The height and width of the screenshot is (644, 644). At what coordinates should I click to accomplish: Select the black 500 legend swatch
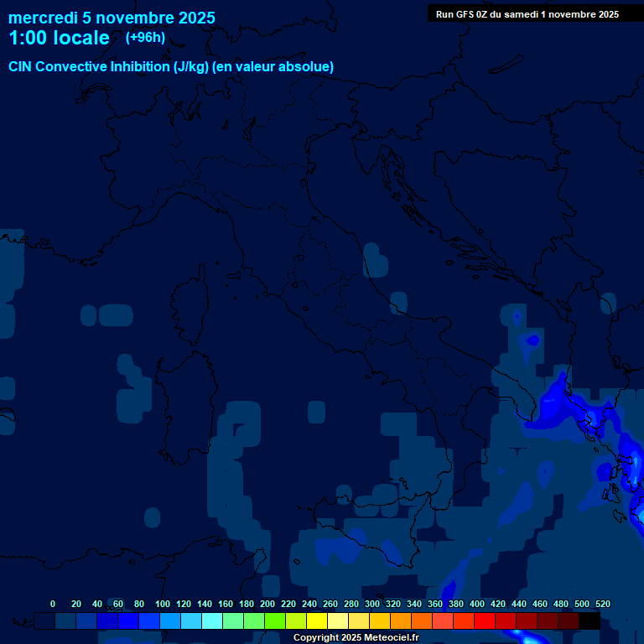pyautogui.click(x=589, y=621)
